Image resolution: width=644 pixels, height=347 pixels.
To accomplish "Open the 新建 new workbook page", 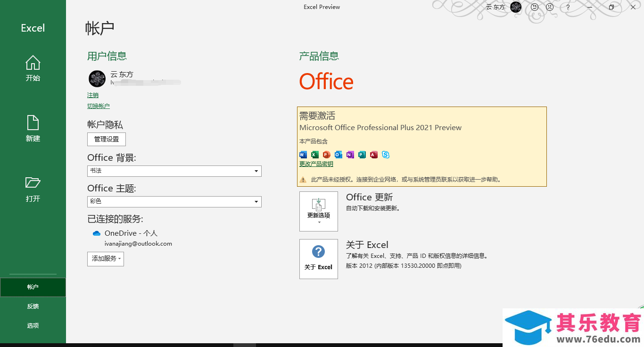I will [x=33, y=129].
